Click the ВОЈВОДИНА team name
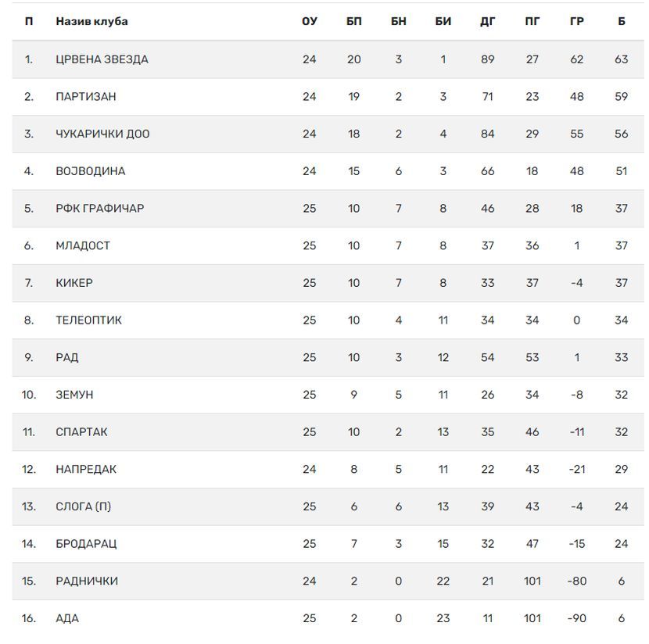Screen dimensions: 649x644 click(x=90, y=171)
